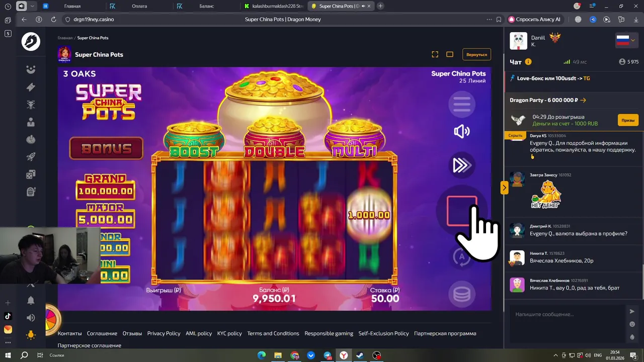Click Завтра Занесу chat avatar
Image resolution: width=644 pixels, height=362 pixels.
(x=517, y=179)
